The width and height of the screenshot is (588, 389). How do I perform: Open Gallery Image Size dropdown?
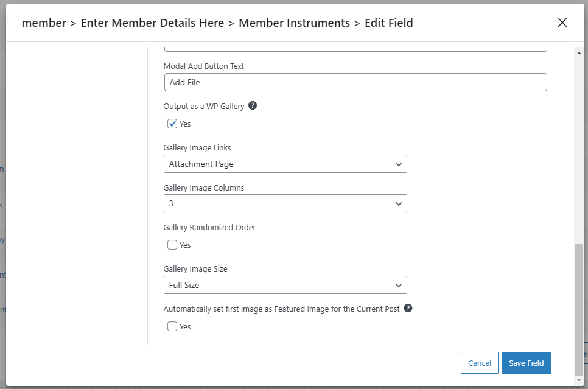click(x=285, y=285)
